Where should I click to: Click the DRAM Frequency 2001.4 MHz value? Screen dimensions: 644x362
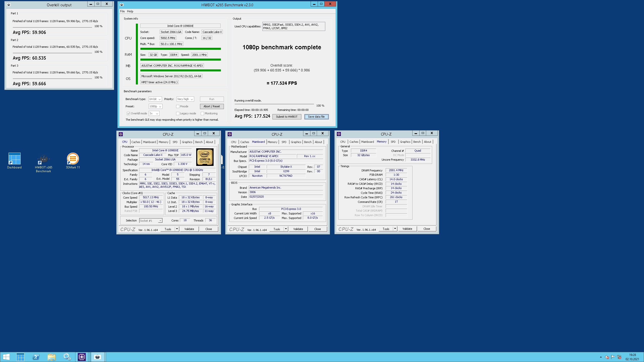pos(396,170)
